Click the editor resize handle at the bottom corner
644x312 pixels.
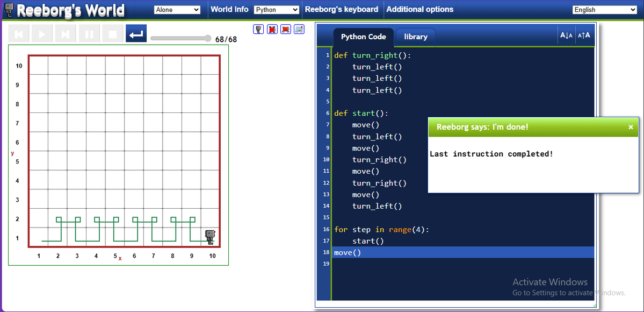coord(594,305)
